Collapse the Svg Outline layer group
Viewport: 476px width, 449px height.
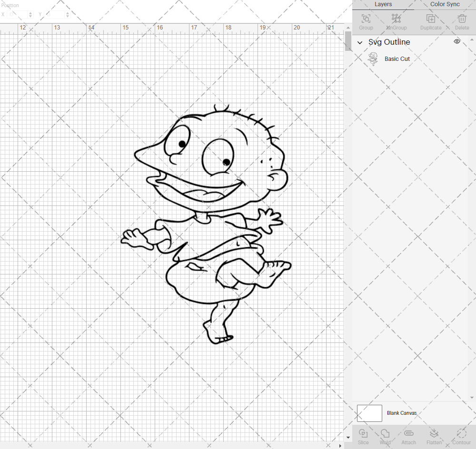tap(360, 42)
